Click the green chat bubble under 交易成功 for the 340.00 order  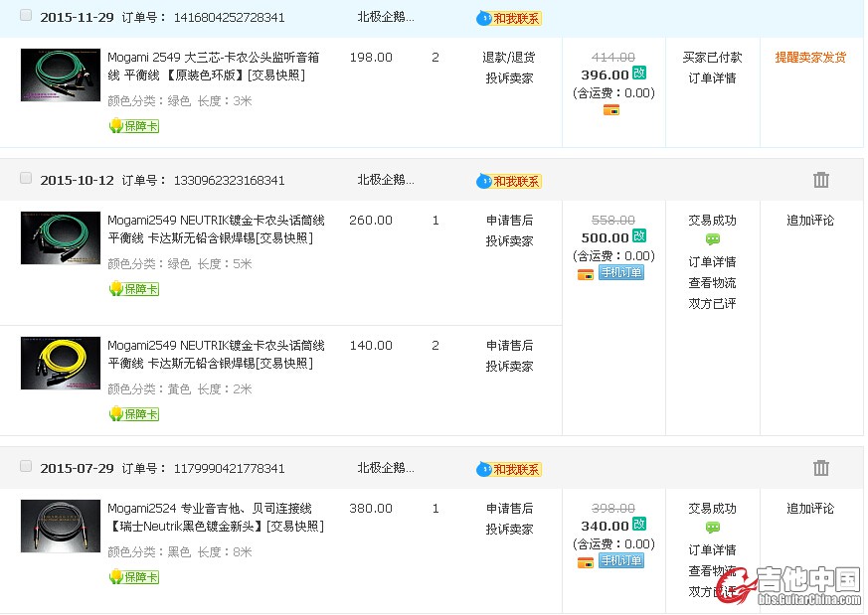[713, 528]
